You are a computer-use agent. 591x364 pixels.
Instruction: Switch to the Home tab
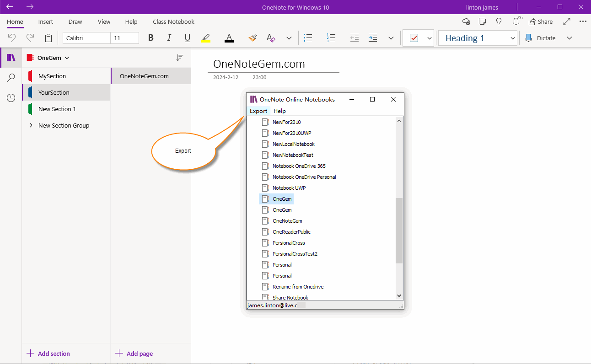click(15, 21)
